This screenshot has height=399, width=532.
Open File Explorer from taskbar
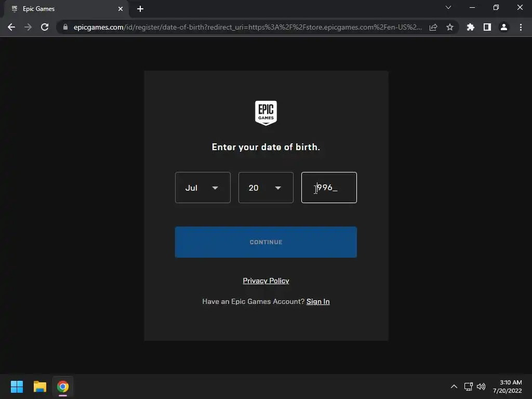click(39, 387)
